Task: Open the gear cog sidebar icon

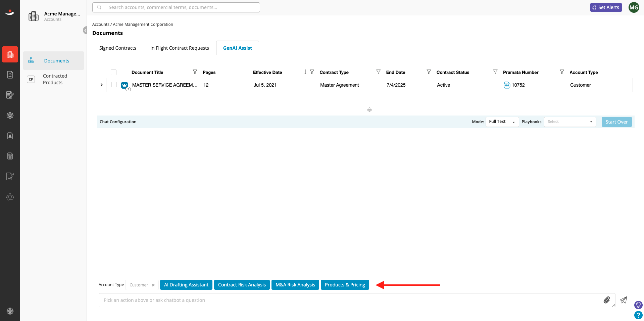Action: point(10,115)
